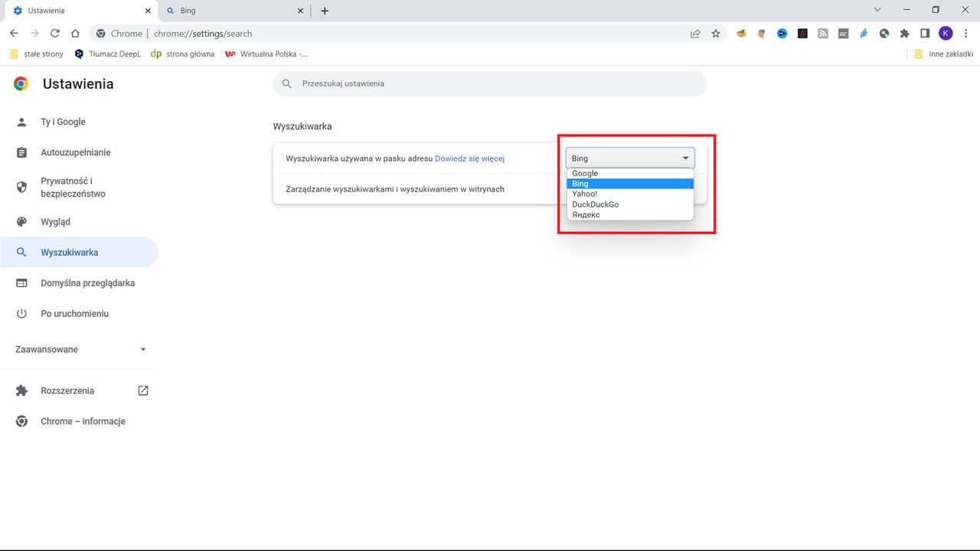
Task: Choose Яндекс from the search engine list
Action: point(630,215)
